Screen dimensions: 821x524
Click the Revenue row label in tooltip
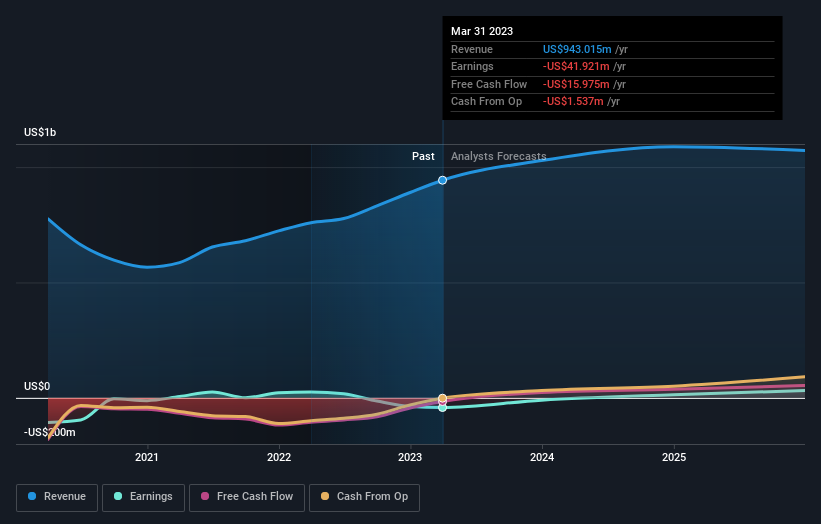coord(472,49)
